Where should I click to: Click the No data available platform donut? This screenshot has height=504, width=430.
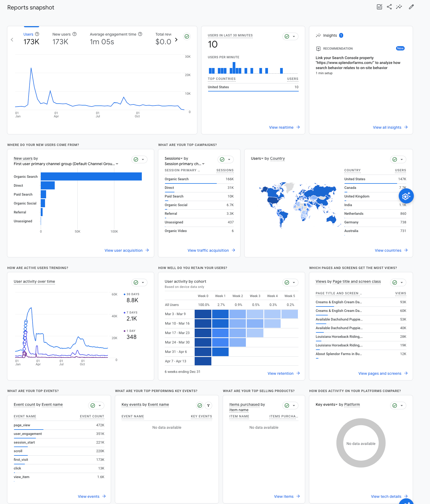pyautogui.click(x=361, y=443)
